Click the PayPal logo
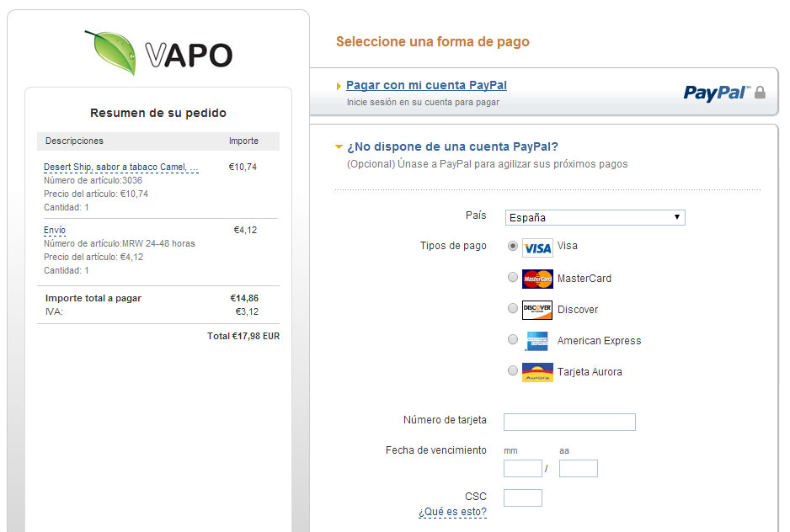This screenshot has height=532, width=790. pyautogui.click(x=717, y=93)
